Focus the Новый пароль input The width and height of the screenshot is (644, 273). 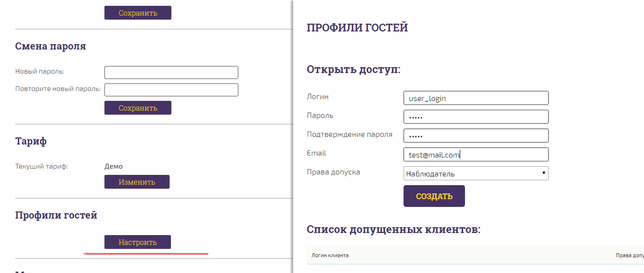[171, 72]
